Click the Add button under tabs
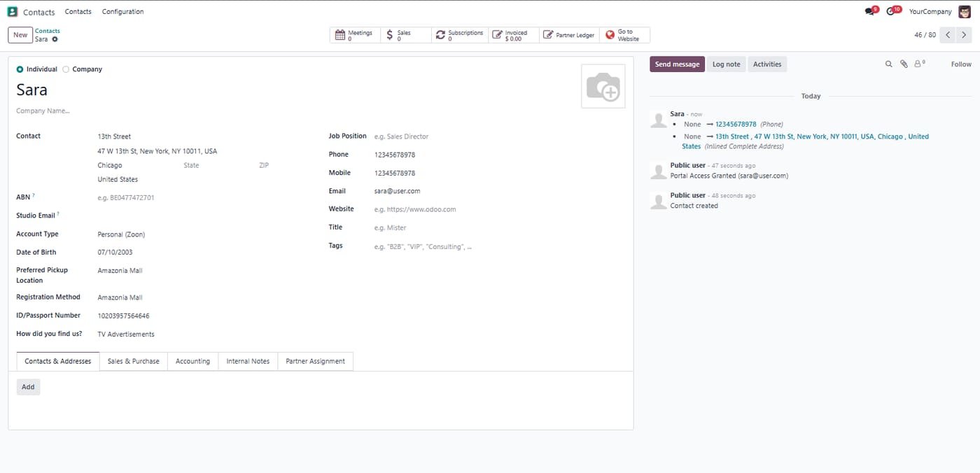This screenshot has width=980, height=473. (28, 387)
